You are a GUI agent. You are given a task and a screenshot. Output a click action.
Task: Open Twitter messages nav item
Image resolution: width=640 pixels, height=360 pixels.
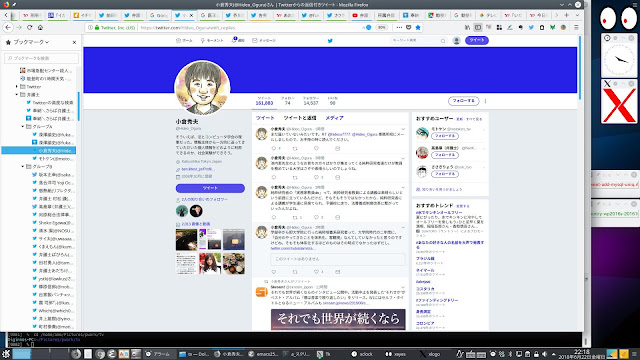pyautogui.click(x=264, y=40)
